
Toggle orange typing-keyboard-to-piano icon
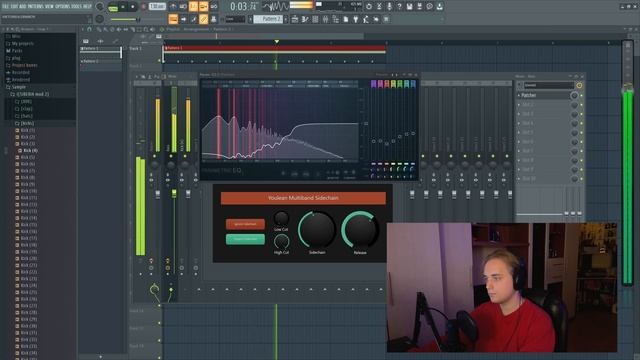[173, 19]
